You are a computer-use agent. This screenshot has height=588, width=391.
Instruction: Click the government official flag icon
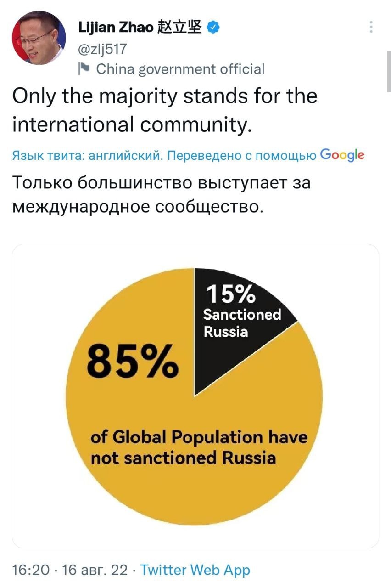coord(84,69)
